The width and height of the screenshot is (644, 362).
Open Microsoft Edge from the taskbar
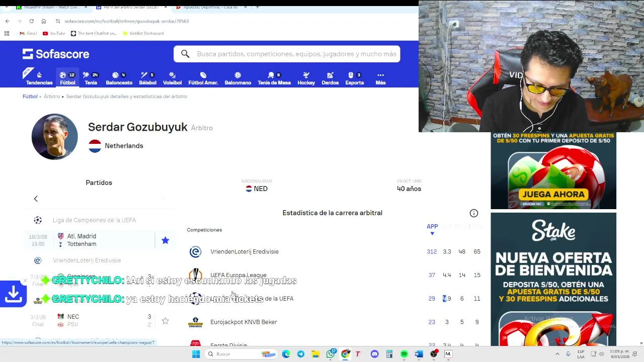pyautogui.click(x=286, y=354)
